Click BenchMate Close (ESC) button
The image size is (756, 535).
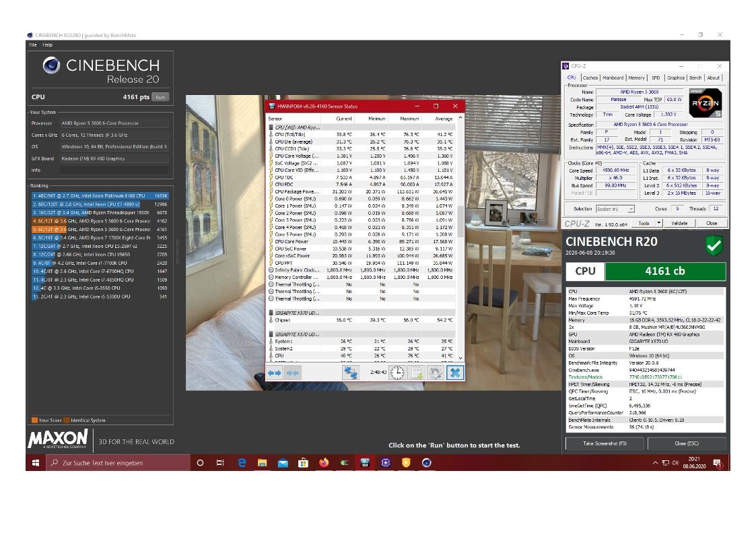(687, 443)
